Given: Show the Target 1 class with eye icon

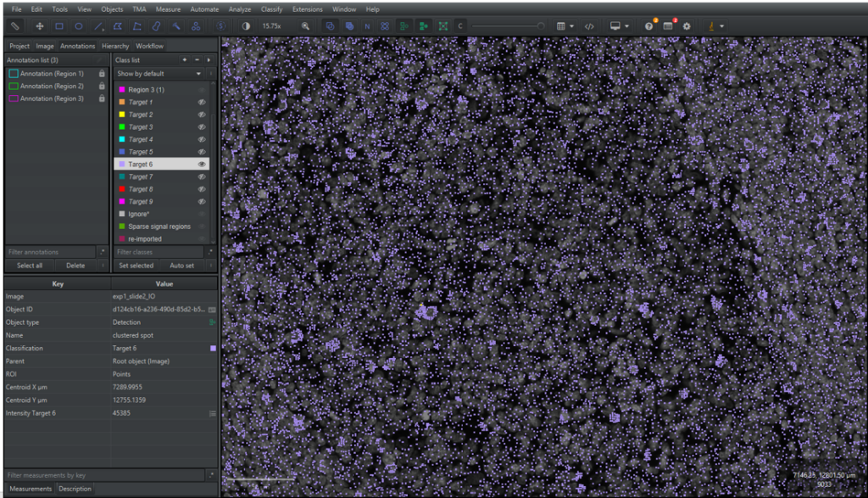Looking at the screenshot, I should pos(202,102).
